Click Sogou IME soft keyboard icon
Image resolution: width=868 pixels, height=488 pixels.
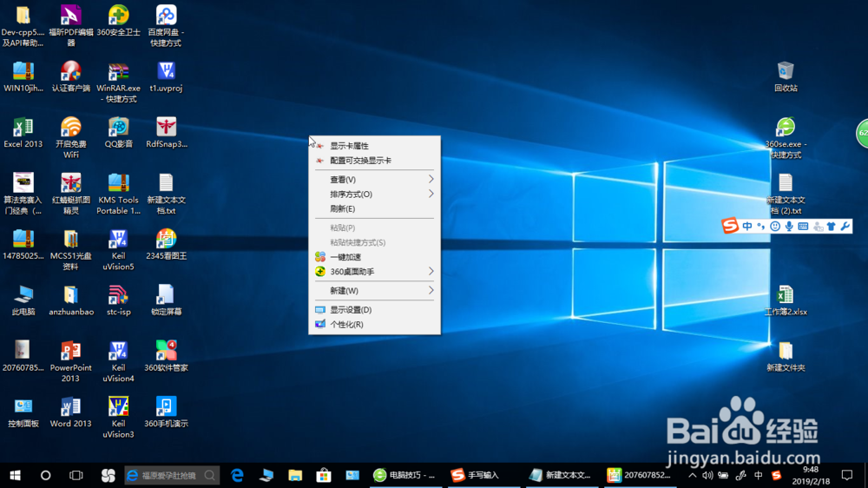(x=803, y=226)
